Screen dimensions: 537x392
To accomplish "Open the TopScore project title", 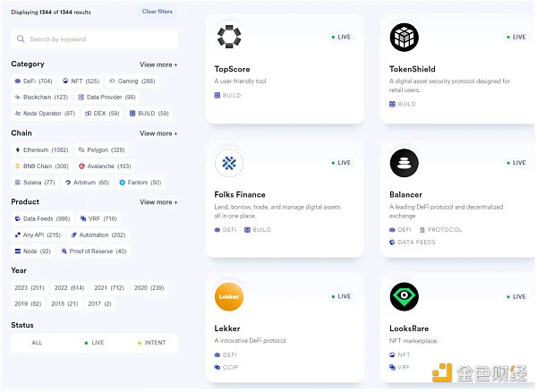I will (232, 69).
